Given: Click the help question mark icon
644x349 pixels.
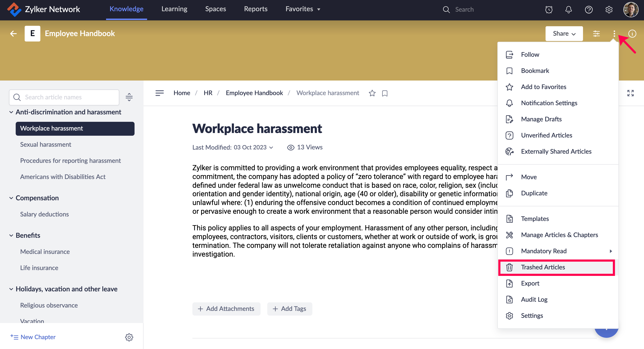Looking at the screenshot, I should (x=588, y=9).
